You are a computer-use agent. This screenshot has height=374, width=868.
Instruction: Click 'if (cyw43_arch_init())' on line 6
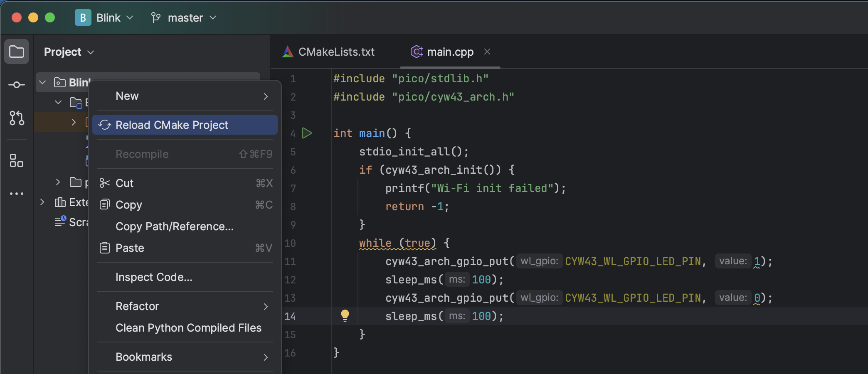(x=430, y=170)
